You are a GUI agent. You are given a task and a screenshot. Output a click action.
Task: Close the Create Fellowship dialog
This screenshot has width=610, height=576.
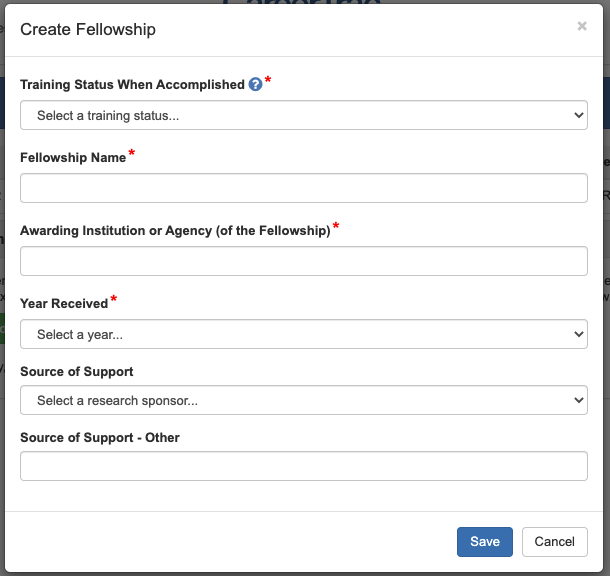click(582, 27)
